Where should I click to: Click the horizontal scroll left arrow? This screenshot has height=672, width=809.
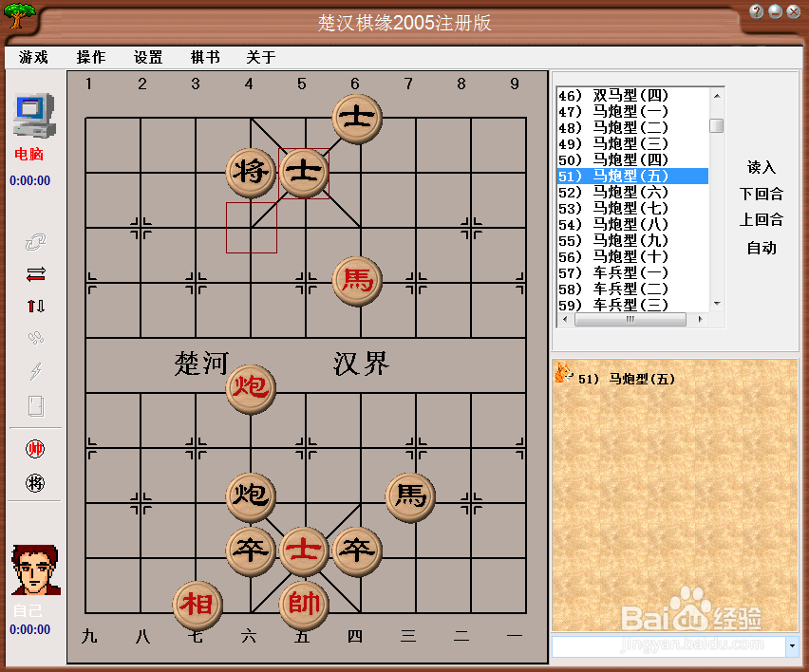point(565,319)
